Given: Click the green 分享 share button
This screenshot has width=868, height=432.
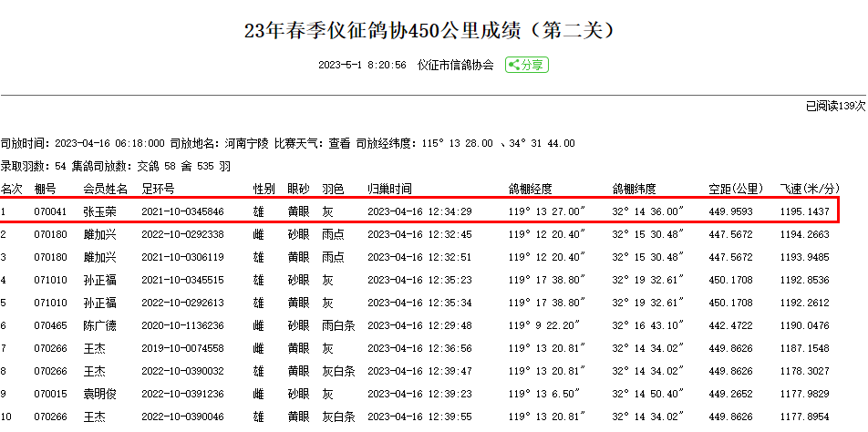Looking at the screenshot, I should click(527, 65).
